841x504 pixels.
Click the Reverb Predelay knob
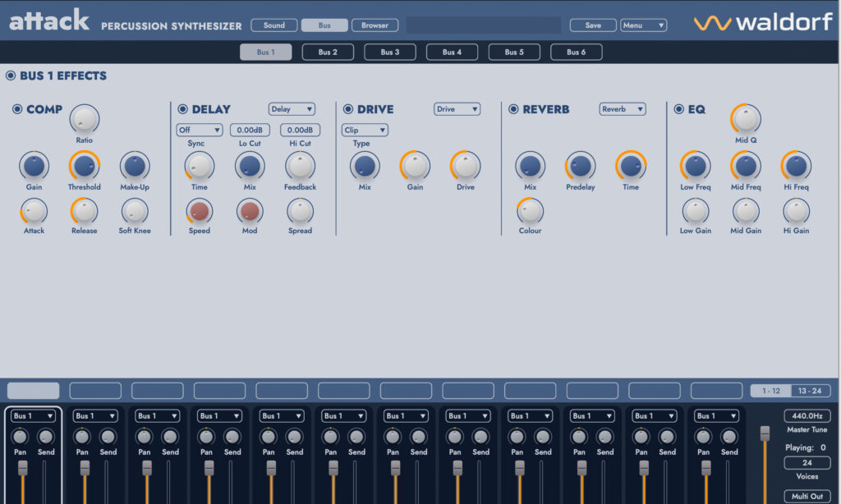(580, 167)
